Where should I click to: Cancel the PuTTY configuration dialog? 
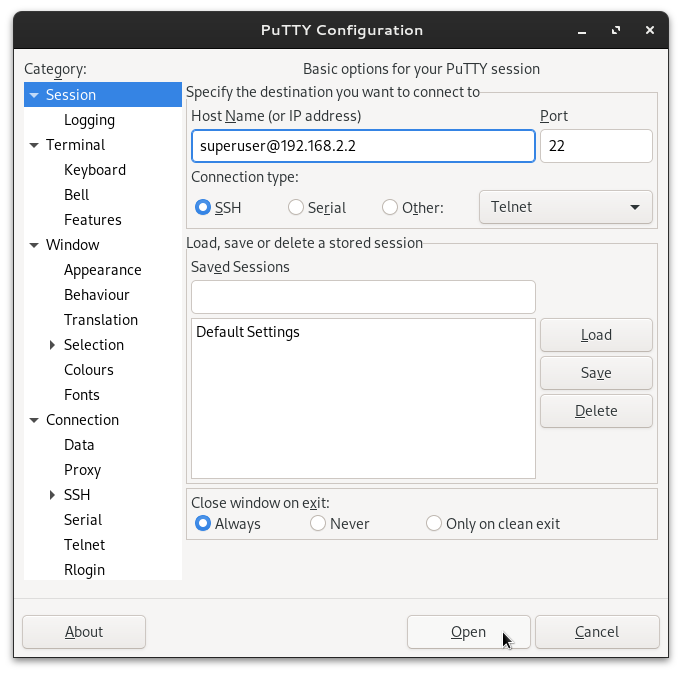[597, 632]
